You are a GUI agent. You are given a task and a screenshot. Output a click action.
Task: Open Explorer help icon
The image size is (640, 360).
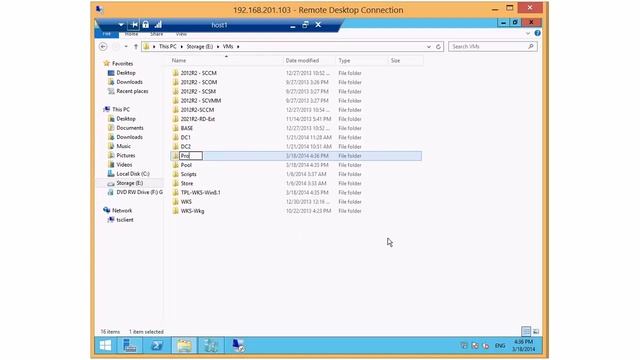click(x=537, y=33)
